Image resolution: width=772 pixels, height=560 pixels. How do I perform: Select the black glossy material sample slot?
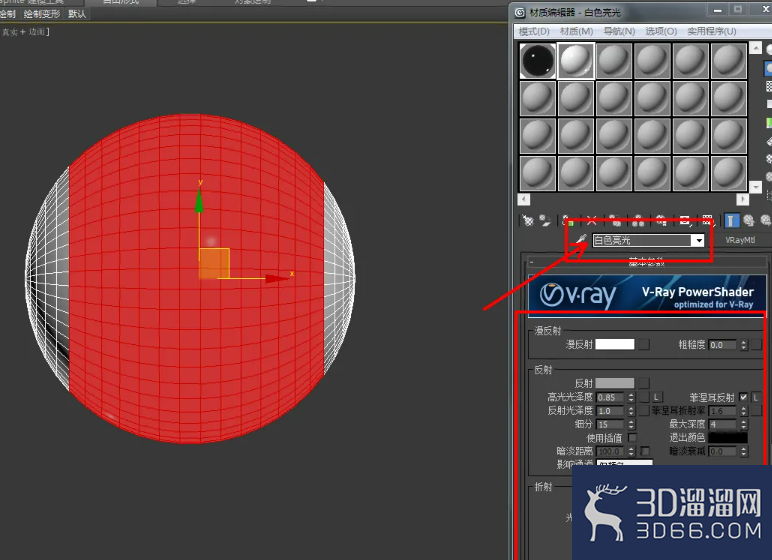tap(538, 61)
